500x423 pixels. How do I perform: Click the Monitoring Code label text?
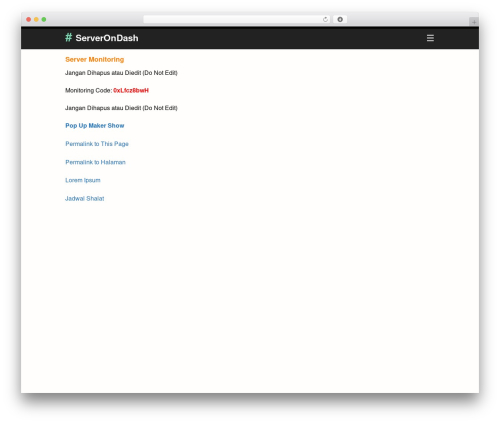pyautogui.click(x=88, y=90)
